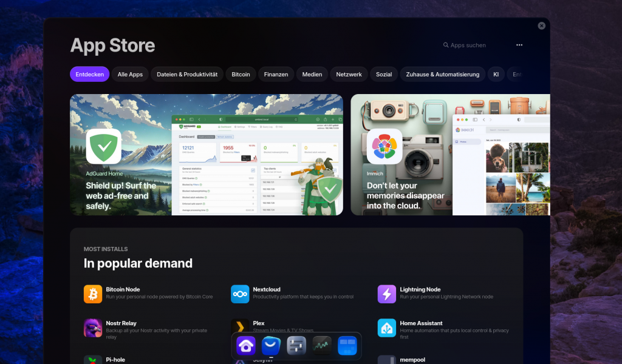Viewport: 622px width, 364px height.
Task: Open the Live Usage graph icon in dock
Action: 321,346
